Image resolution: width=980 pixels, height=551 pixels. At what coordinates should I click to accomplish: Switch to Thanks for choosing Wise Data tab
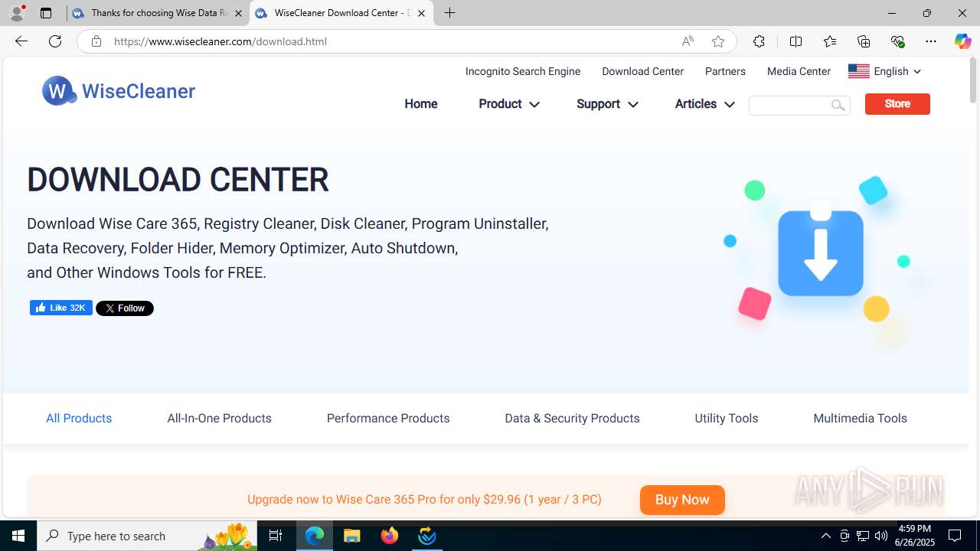158,13
